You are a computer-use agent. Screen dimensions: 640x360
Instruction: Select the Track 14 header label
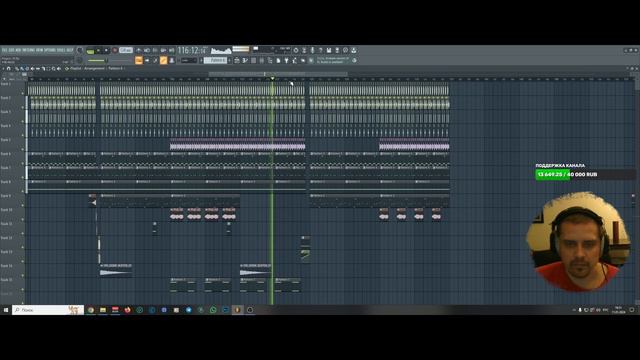point(6,266)
